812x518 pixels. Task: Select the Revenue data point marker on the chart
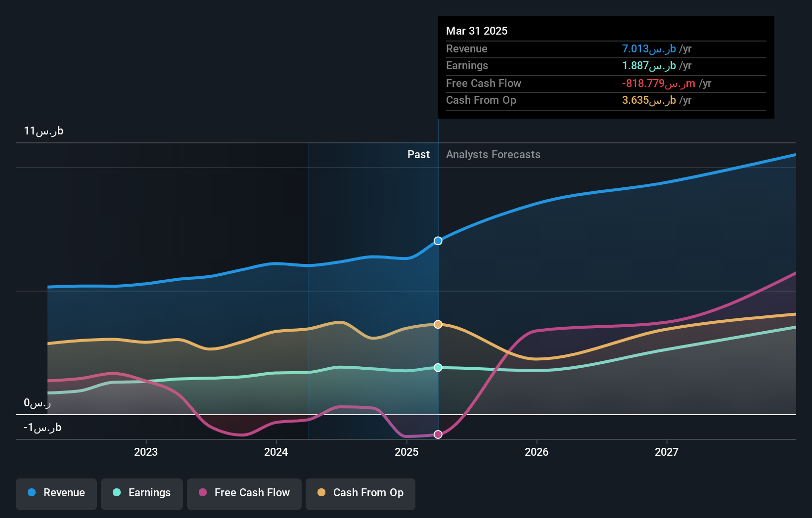(438, 241)
